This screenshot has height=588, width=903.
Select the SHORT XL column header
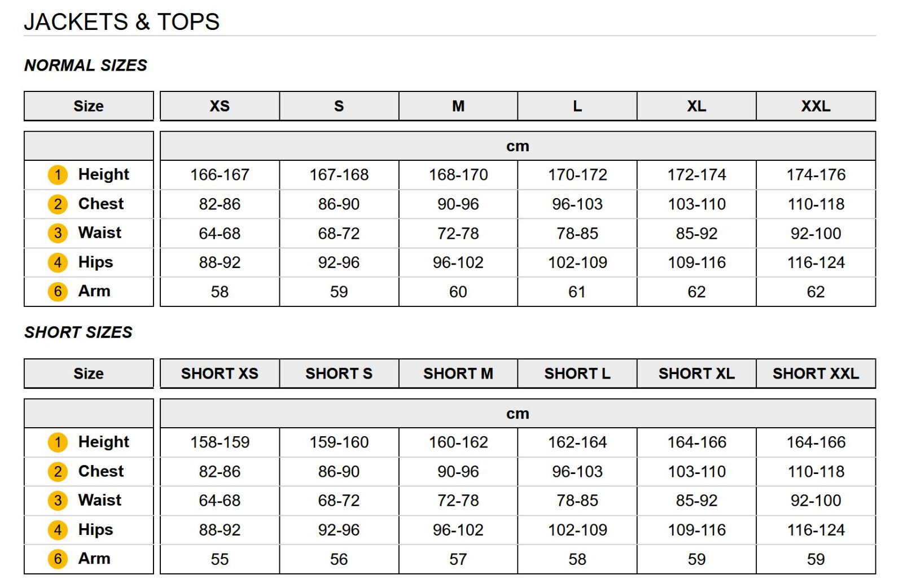[x=696, y=374]
